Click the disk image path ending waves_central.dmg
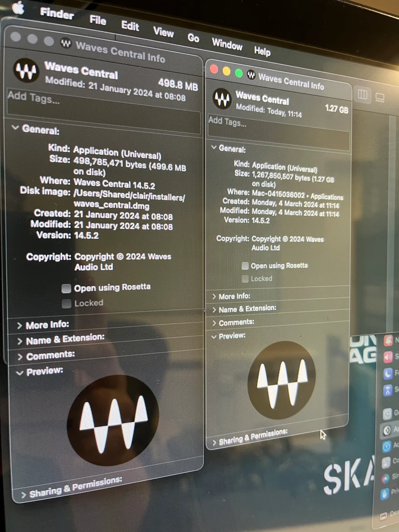Screen dimensions: 399x532 click(129, 199)
